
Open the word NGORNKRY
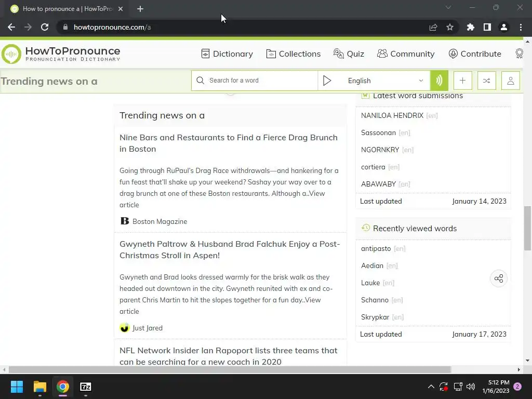coord(380,150)
